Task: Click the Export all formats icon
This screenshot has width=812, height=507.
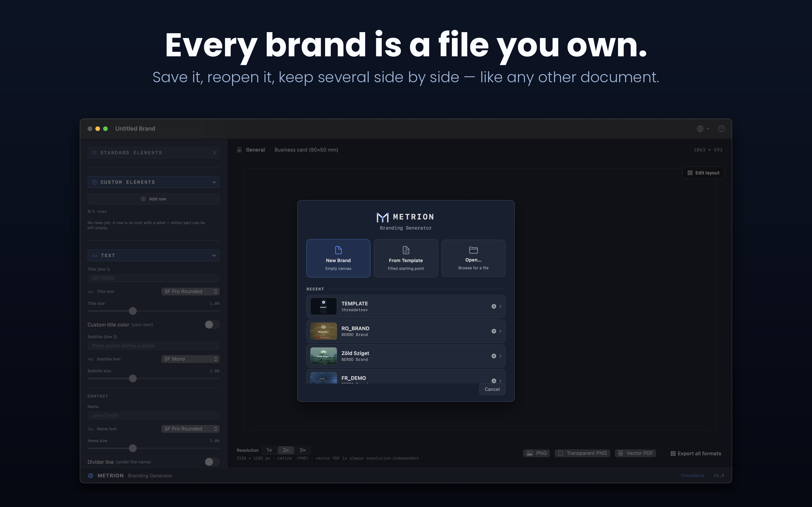Action: click(x=673, y=453)
